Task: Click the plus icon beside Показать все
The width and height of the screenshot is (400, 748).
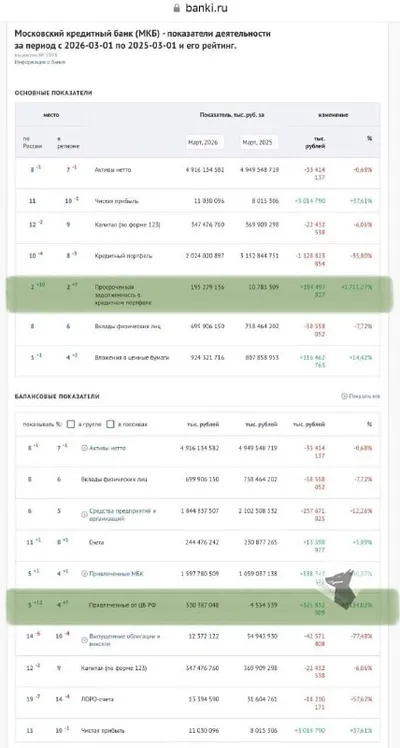Action: coord(344,396)
